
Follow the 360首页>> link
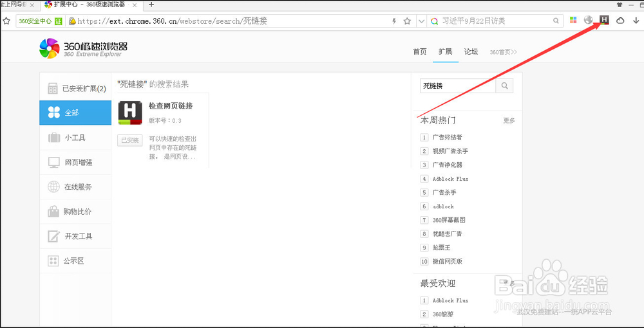coord(504,52)
